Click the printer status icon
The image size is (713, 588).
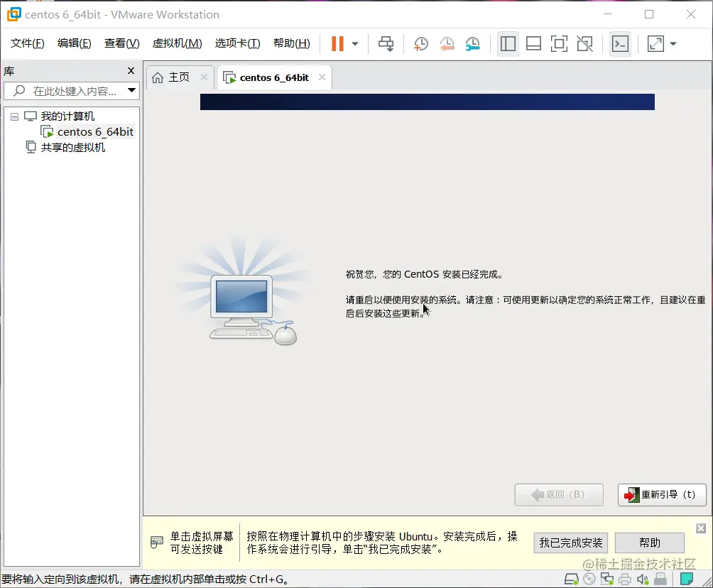point(625,579)
